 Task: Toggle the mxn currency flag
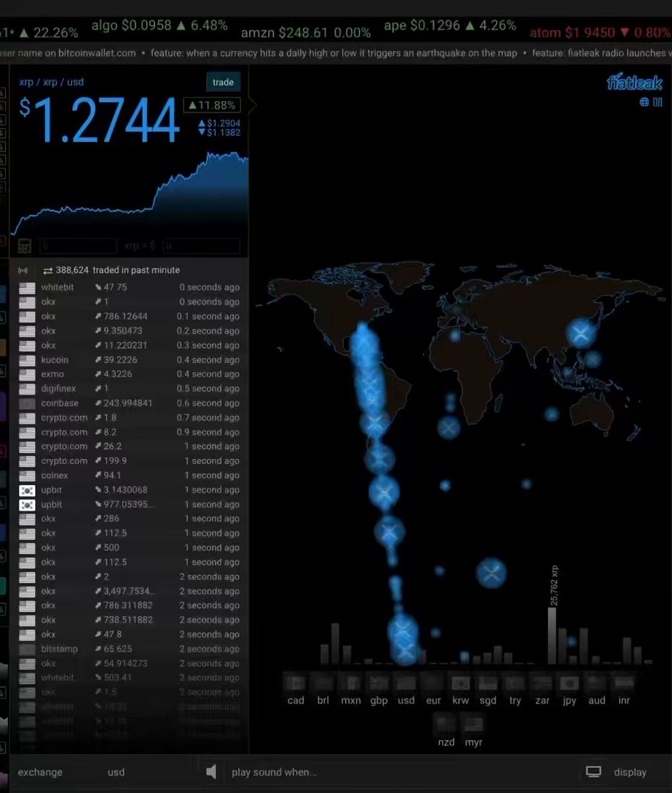coord(351,683)
